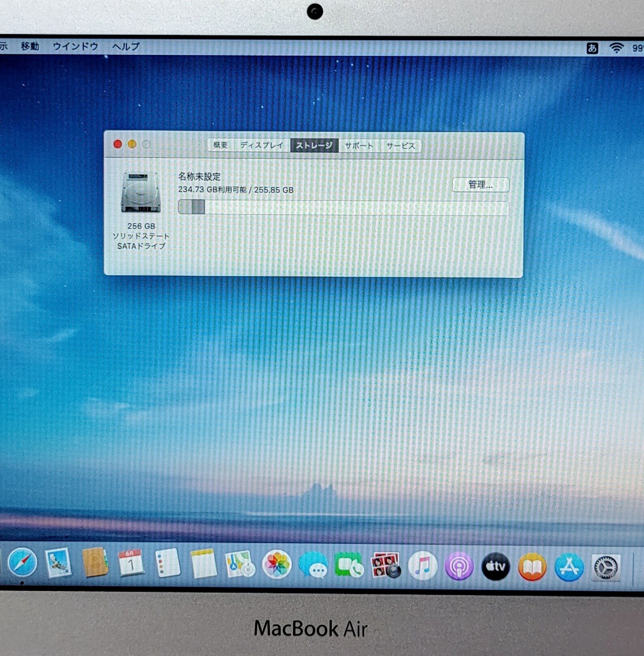This screenshot has width=644, height=656.
Task: Launch the Photos app
Action: [x=277, y=564]
